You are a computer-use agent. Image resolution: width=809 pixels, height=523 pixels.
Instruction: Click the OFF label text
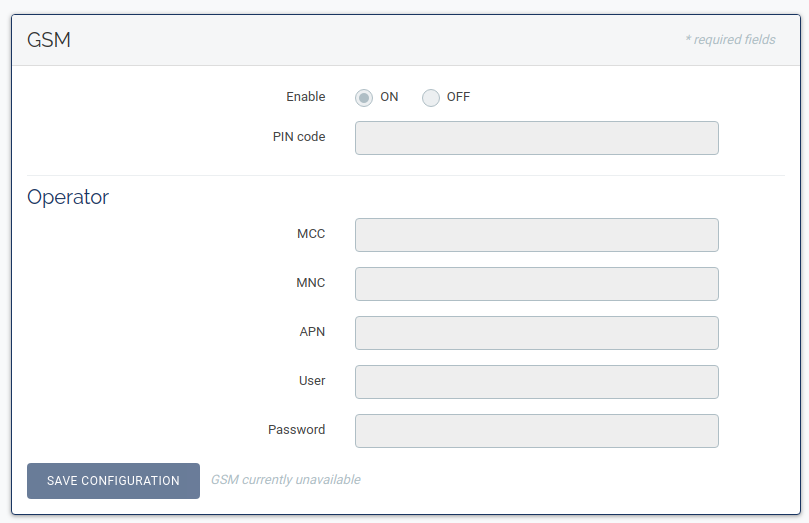click(x=458, y=97)
